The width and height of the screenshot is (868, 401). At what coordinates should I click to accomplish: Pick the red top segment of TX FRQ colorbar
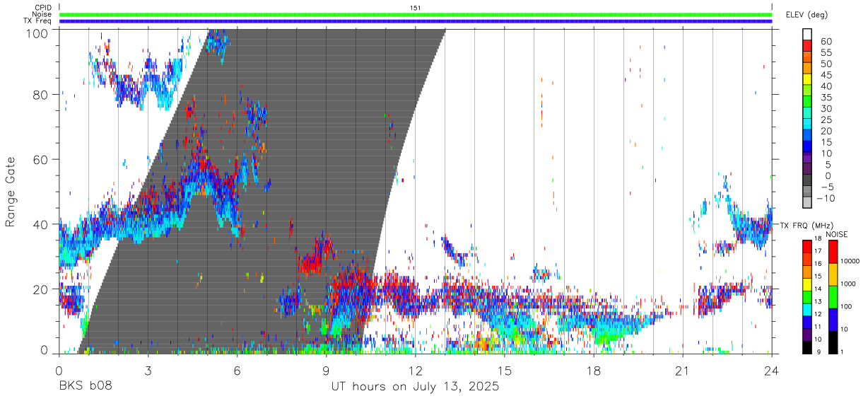[x=807, y=247]
